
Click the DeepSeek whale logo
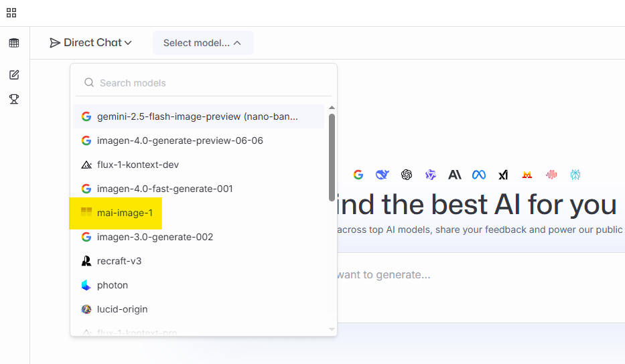pyautogui.click(x=382, y=175)
